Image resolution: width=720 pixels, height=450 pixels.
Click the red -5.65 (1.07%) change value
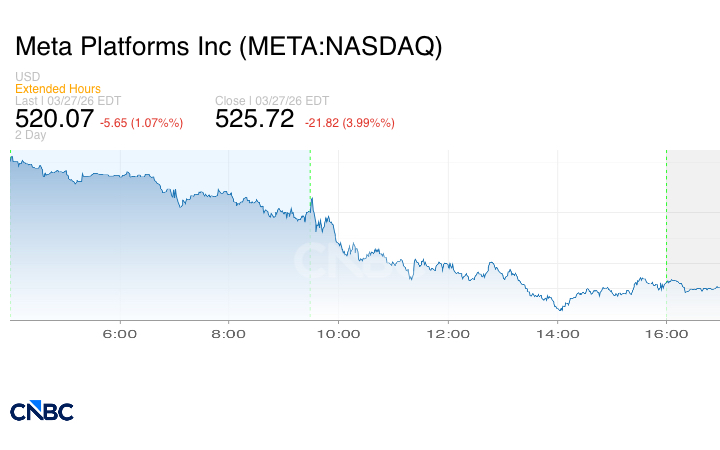[141, 123]
